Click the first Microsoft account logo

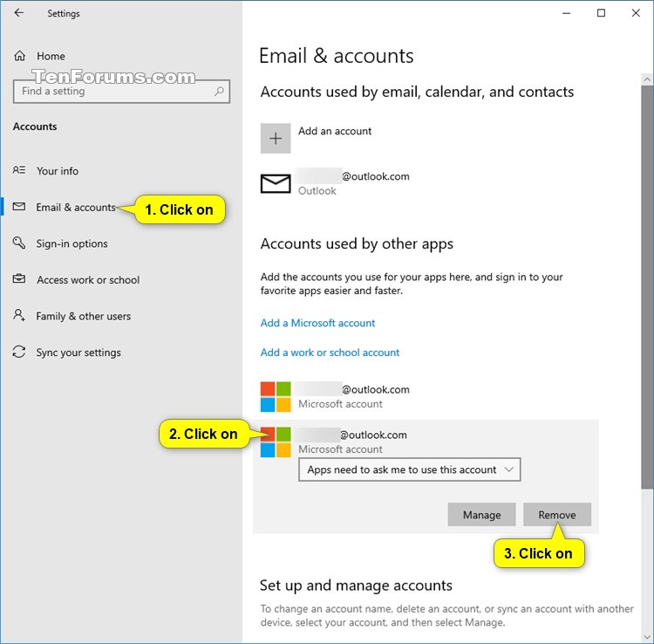click(x=276, y=396)
